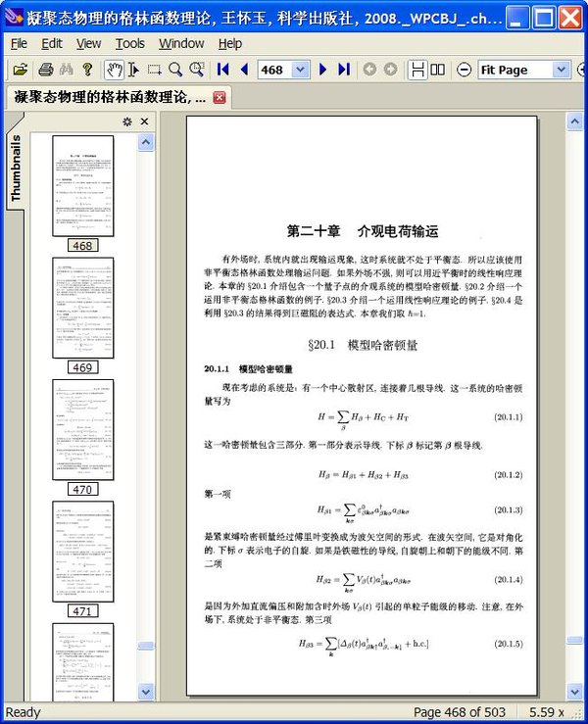The width and height of the screenshot is (588, 724).
Task: Go to first page
Action: click(x=223, y=70)
